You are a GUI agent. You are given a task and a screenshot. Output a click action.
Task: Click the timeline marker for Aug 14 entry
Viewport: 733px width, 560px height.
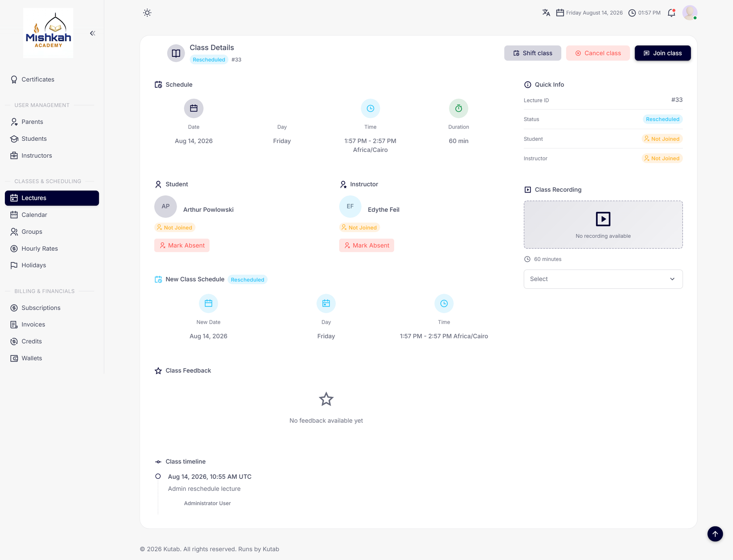pyautogui.click(x=158, y=476)
